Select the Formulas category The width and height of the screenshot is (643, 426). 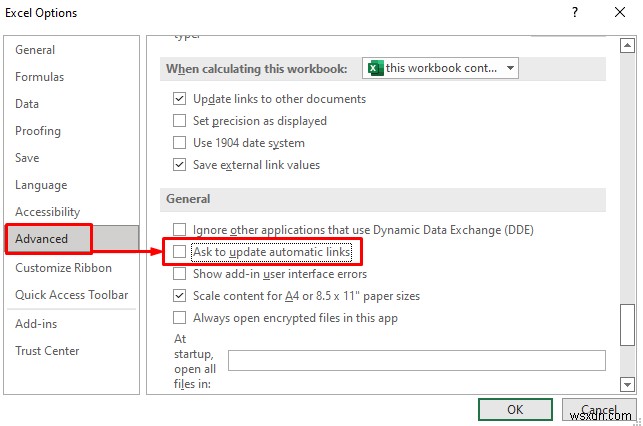39,77
